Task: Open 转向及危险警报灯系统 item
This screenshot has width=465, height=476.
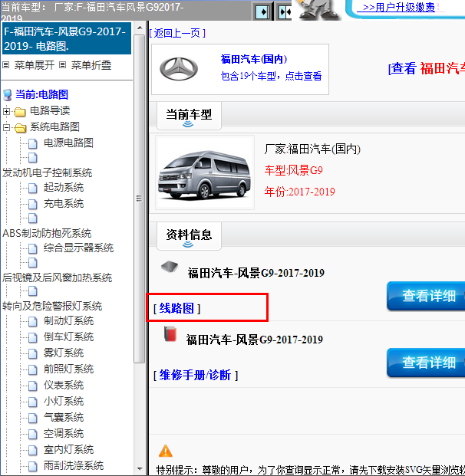Action: tap(52, 306)
